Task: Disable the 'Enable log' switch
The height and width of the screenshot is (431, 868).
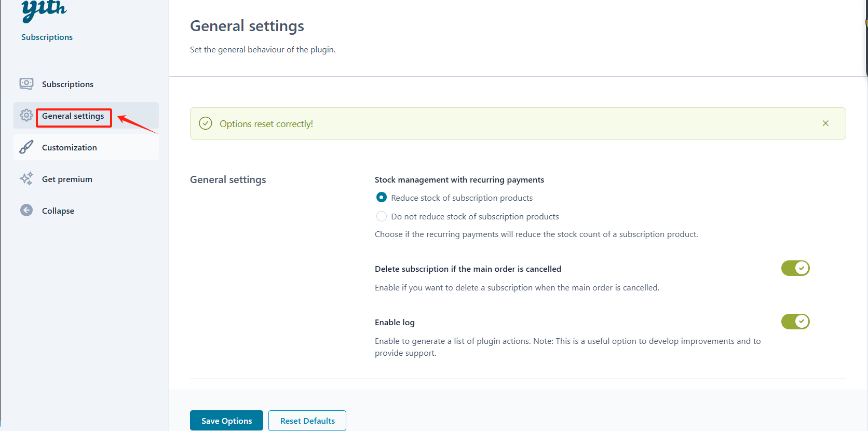Action: point(795,322)
